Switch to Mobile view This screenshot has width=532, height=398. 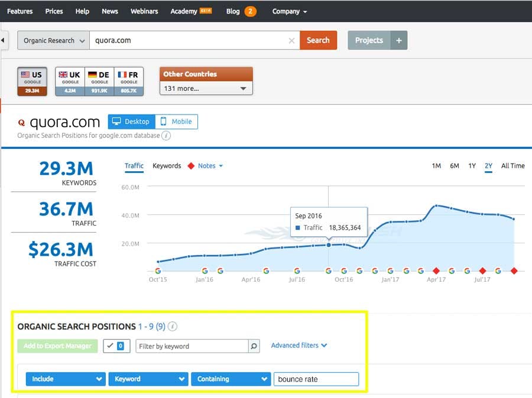point(176,122)
